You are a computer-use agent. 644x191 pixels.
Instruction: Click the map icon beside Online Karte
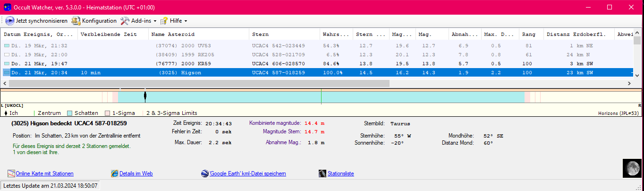point(11,174)
